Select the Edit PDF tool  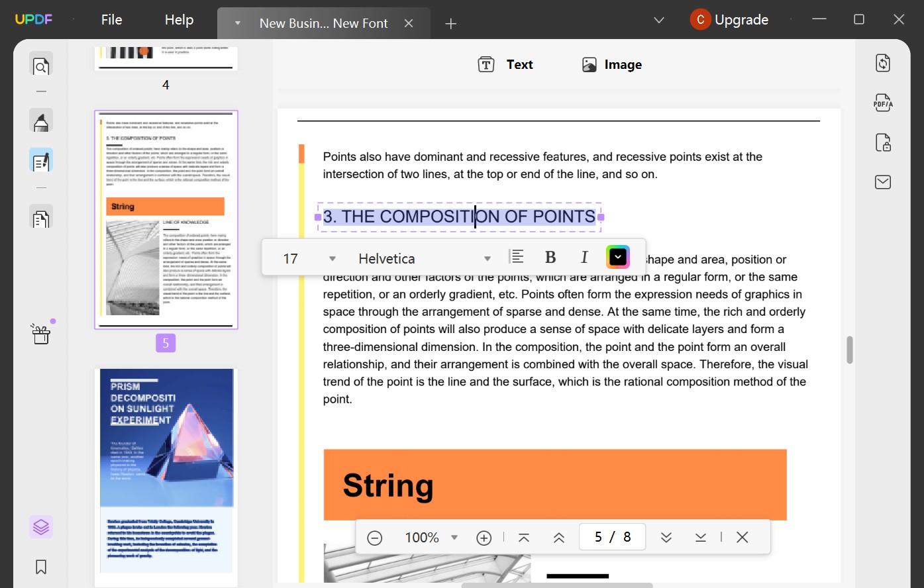(41, 160)
